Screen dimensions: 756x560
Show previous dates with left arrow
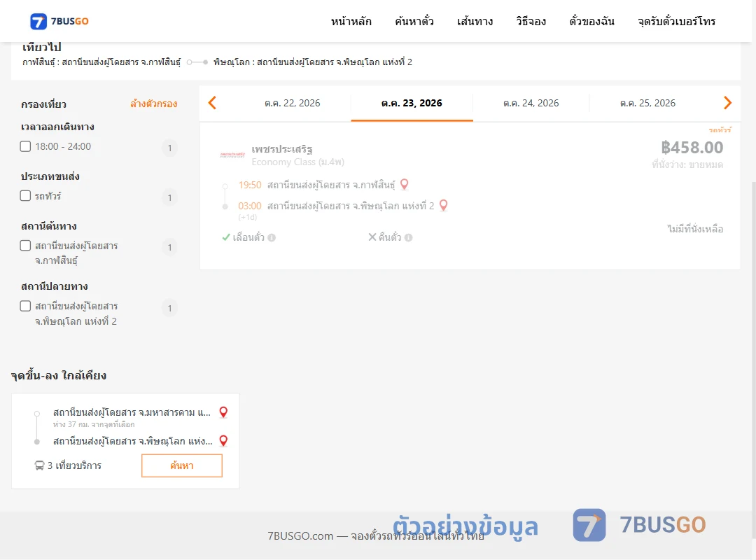pos(212,103)
